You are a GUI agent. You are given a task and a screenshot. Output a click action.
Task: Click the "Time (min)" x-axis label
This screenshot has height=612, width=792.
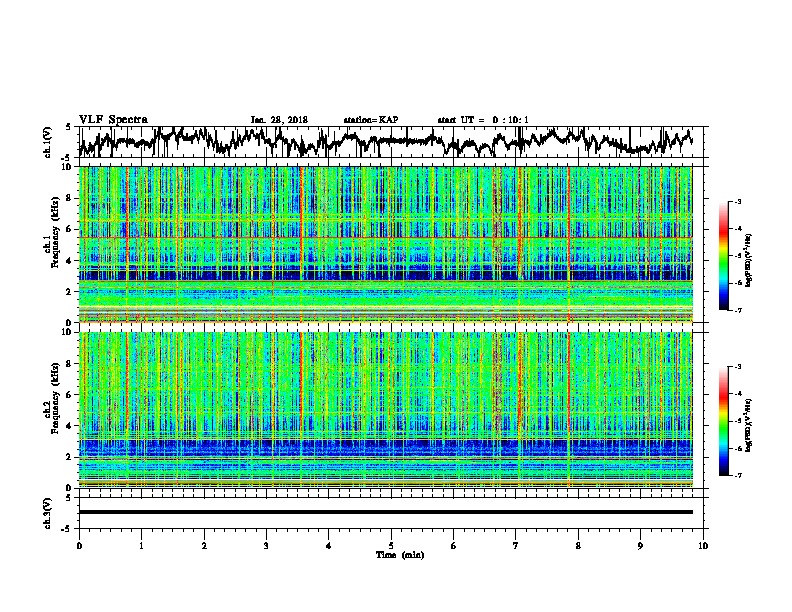400,555
